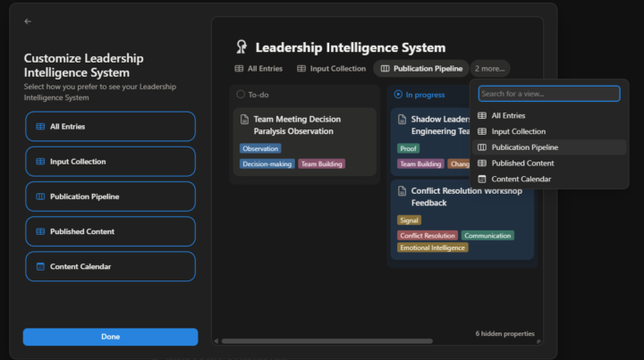Click the Search for a view field
Screen dimensions: 644x360
[x=549, y=94]
